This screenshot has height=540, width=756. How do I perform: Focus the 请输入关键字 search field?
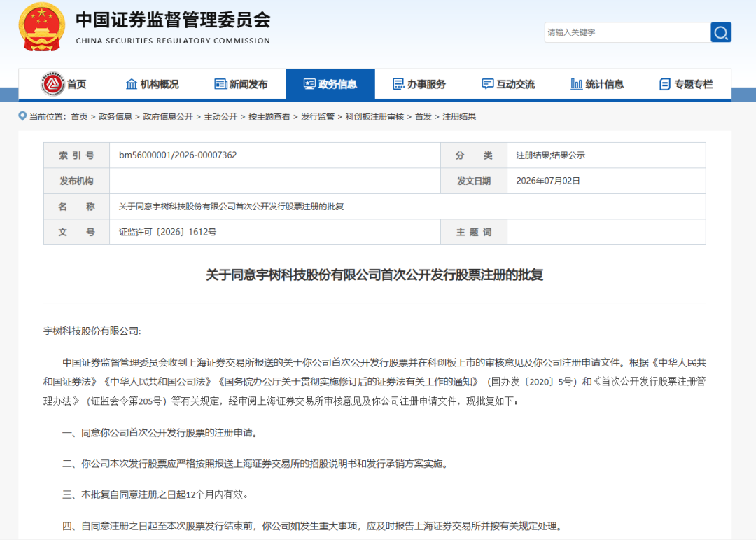pos(628,32)
